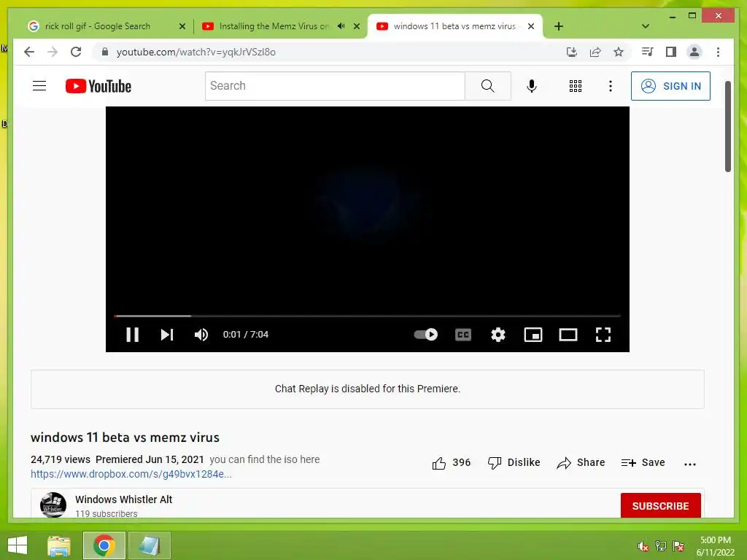Open the Chrome three-dot menu
This screenshot has height=560, width=747.
(718, 52)
